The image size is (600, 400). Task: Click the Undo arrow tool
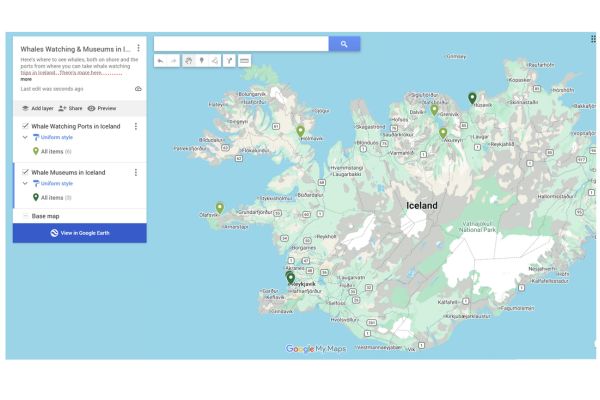pyautogui.click(x=161, y=60)
